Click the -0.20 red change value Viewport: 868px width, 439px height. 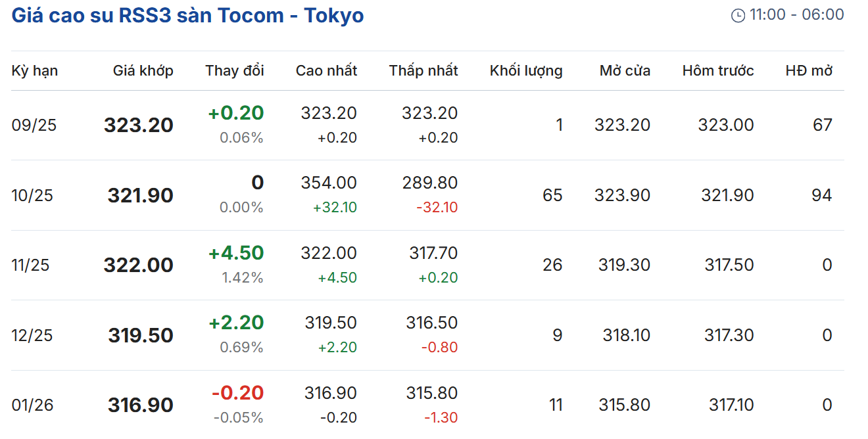[x=237, y=393]
